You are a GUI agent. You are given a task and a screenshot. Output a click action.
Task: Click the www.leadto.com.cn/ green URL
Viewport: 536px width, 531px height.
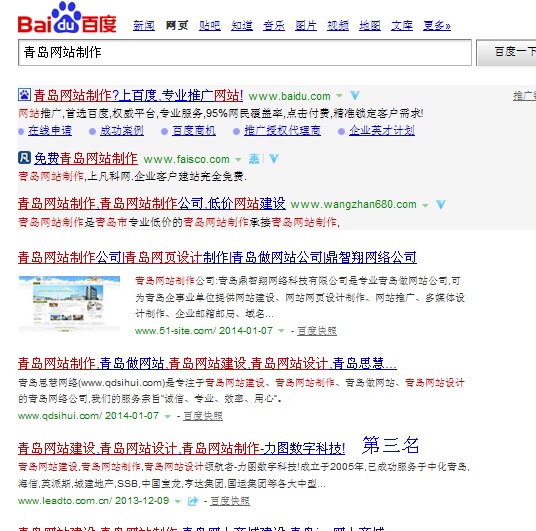(65, 501)
